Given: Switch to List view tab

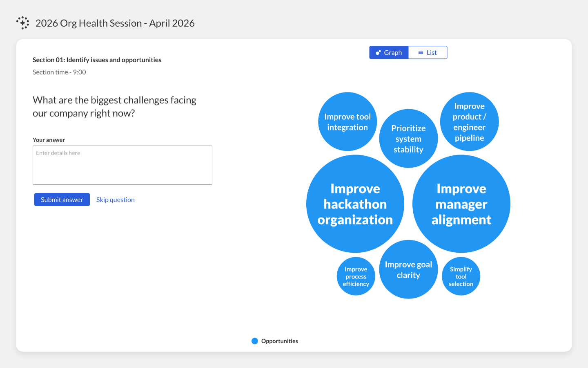Looking at the screenshot, I should 428,52.
